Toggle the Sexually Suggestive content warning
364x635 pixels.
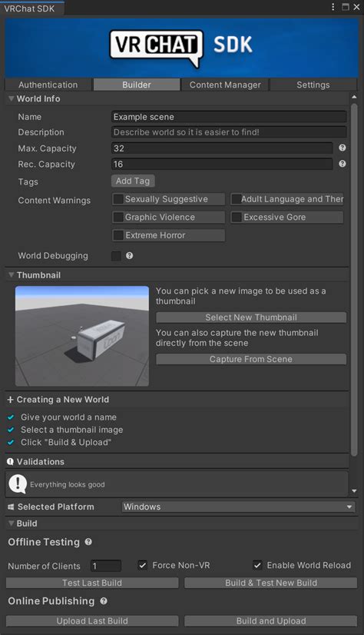118,199
